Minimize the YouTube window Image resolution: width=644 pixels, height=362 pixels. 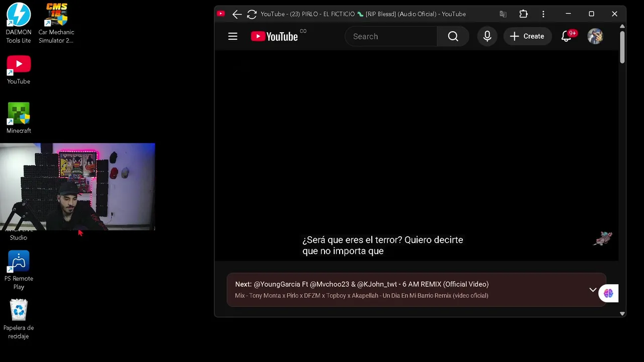click(x=568, y=14)
